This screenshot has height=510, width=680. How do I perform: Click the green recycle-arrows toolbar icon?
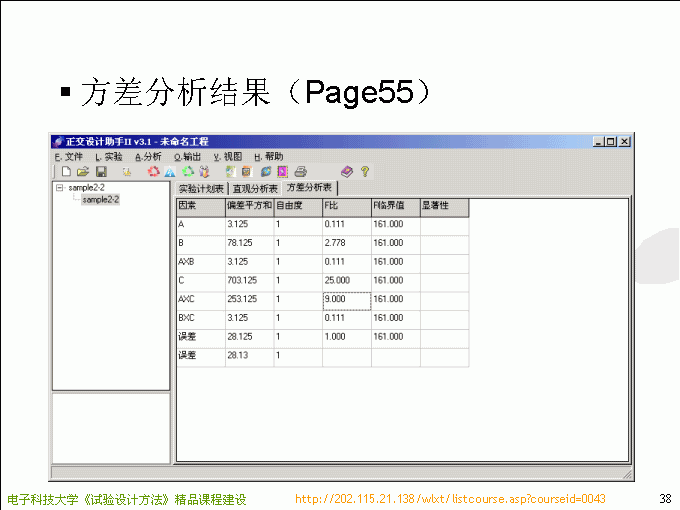(187, 172)
